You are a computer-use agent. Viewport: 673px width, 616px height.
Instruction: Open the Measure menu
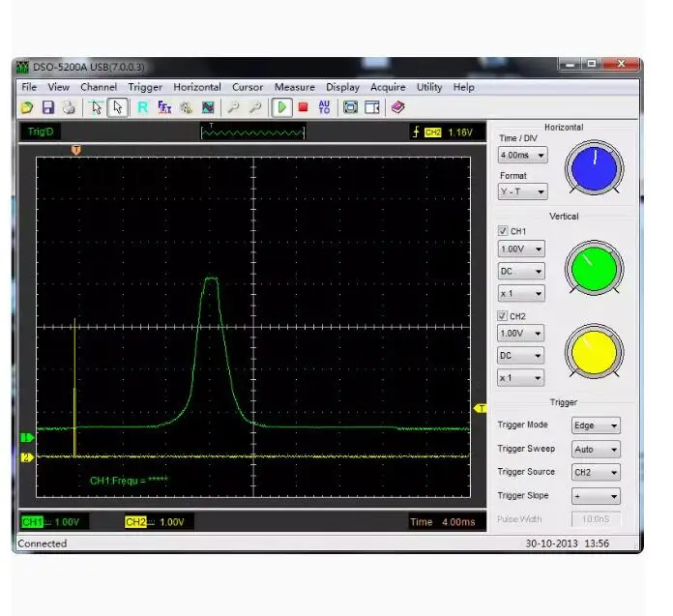[x=294, y=87]
